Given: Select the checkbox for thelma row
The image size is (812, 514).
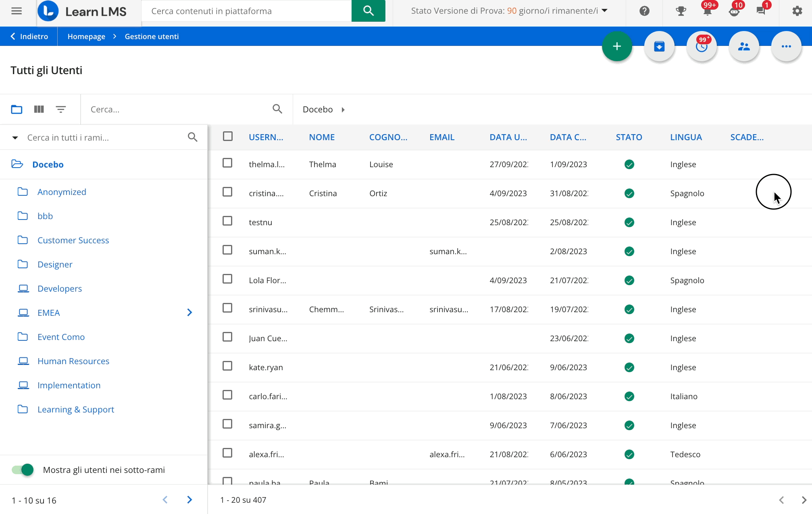Looking at the screenshot, I should point(227,163).
